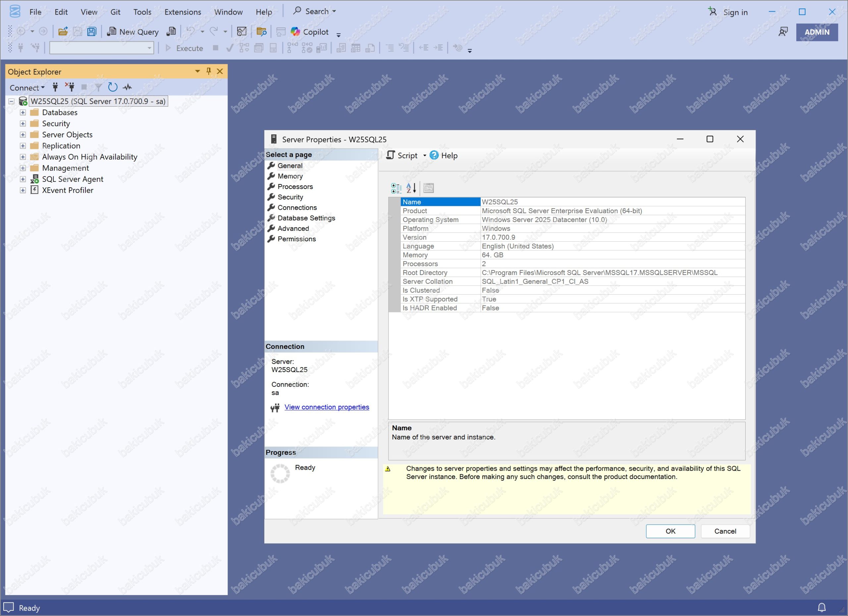848x616 pixels.
Task: Click the ADMIN button
Action: 817,32
